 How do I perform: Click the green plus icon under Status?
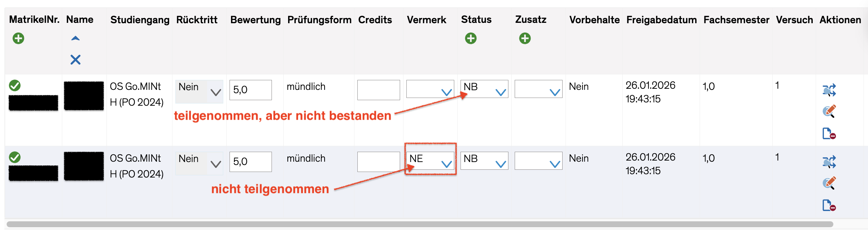(x=470, y=38)
